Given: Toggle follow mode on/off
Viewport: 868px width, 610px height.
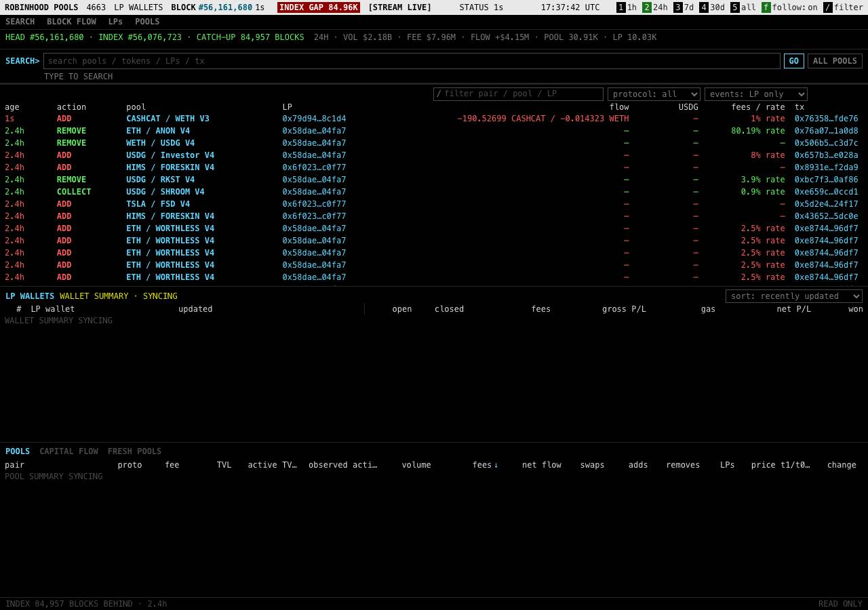Looking at the screenshot, I should click(x=790, y=7).
